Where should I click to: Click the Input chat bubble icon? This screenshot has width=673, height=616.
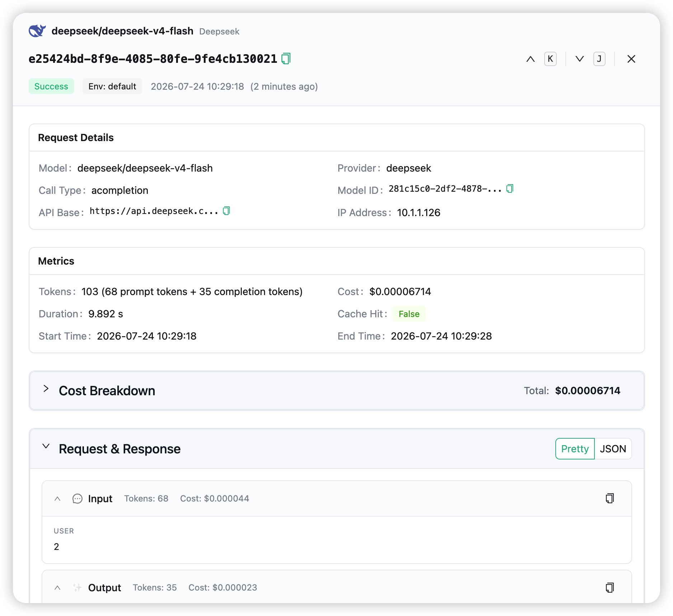coord(77,499)
